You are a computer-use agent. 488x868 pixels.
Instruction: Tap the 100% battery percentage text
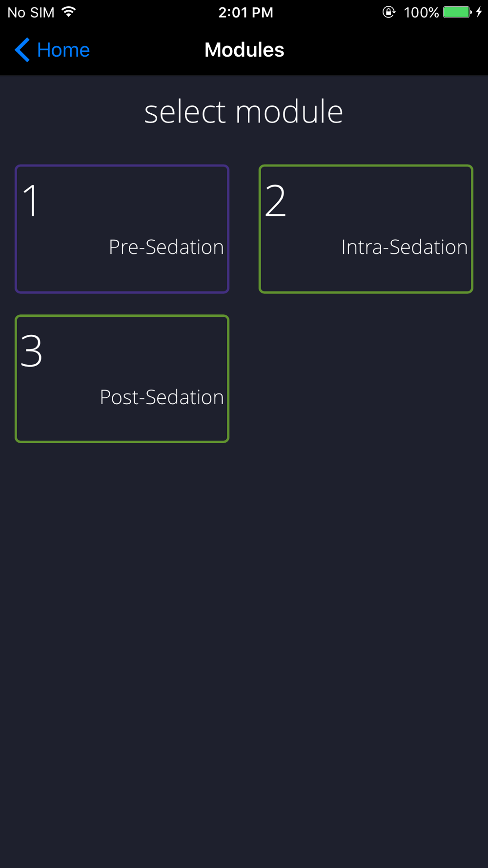pos(421,12)
